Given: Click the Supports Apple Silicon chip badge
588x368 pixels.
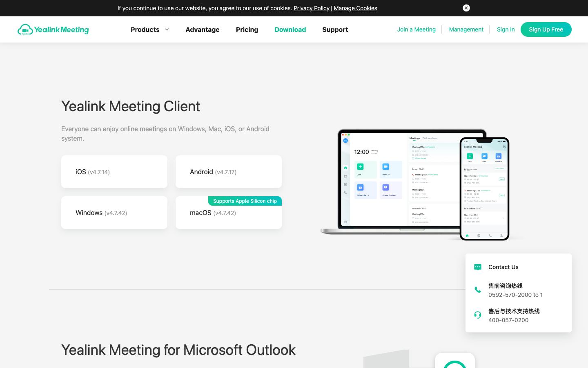Looking at the screenshot, I should (245, 201).
